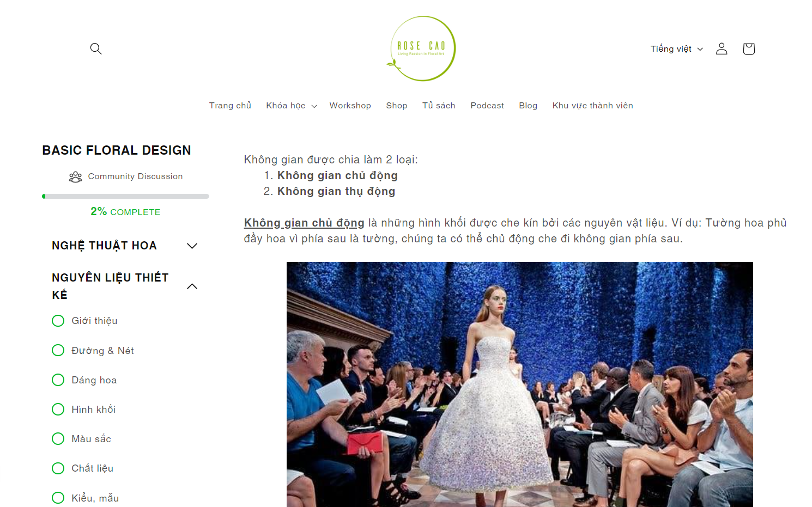Open the search magnifier icon
Viewport: 812px width, 507px height.
pyautogui.click(x=96, y=48)
